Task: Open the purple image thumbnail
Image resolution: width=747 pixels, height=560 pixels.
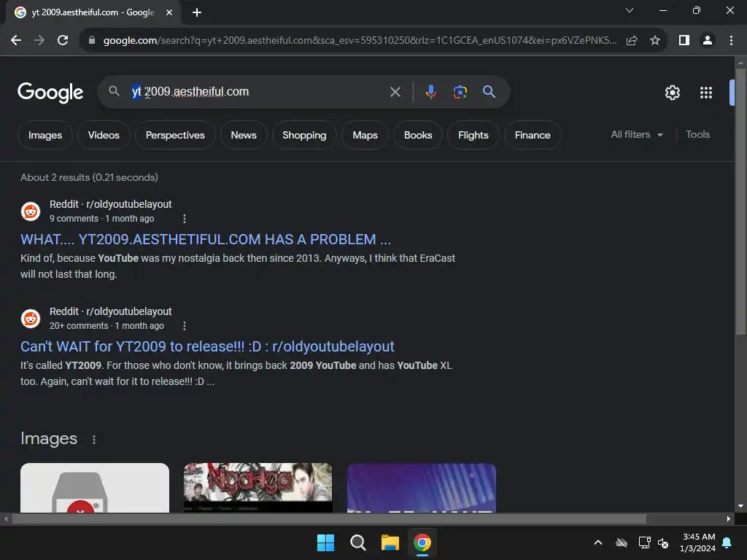Action: pyautogui.click(x=422, y=488)
